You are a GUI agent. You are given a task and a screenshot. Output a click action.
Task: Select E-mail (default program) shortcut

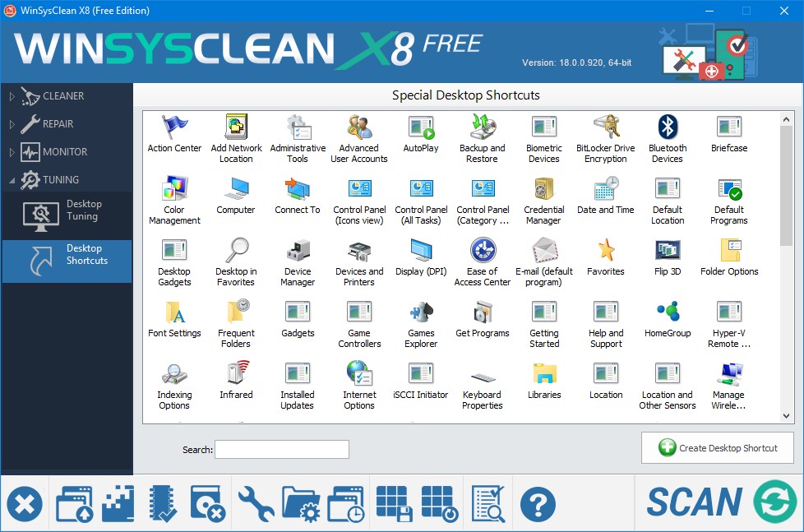[x=544, y=250]
